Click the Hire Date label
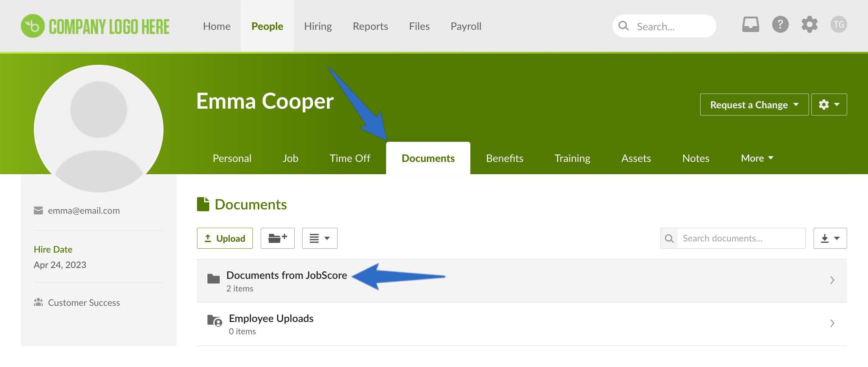 tap(53, 249)
